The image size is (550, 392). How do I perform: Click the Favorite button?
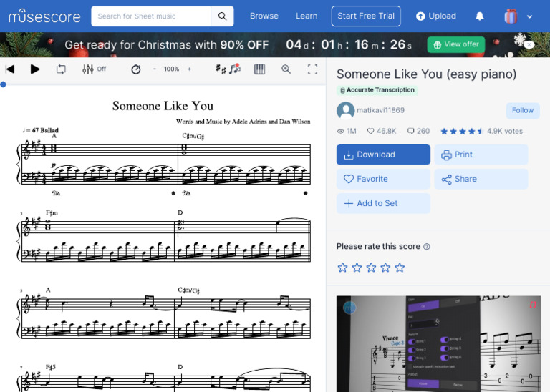[383, 179]
